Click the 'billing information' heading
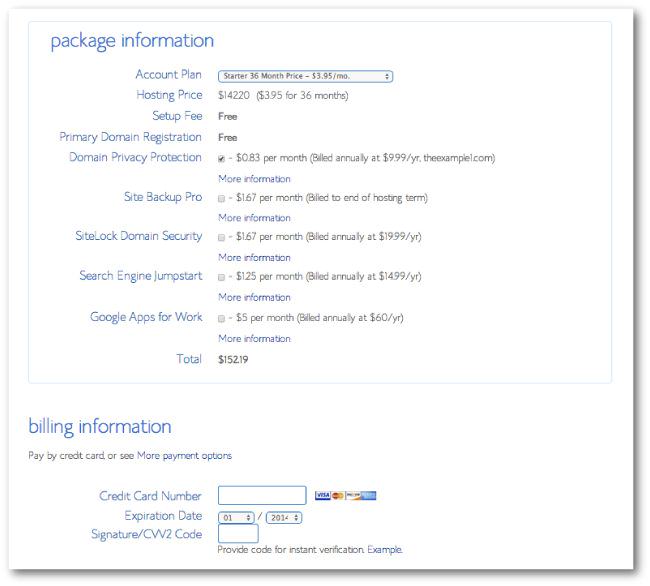 (100, 427)
